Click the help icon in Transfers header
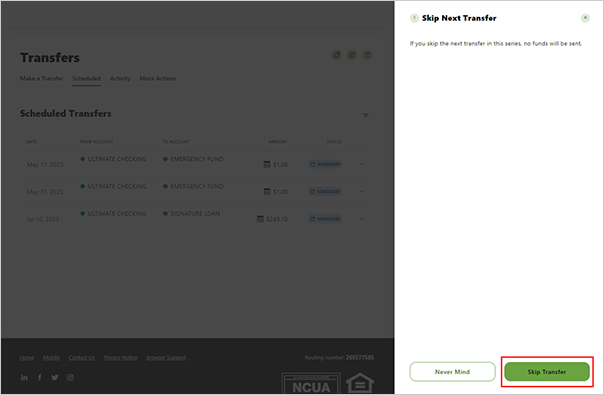The image size is (604, 395). point(367,55)
